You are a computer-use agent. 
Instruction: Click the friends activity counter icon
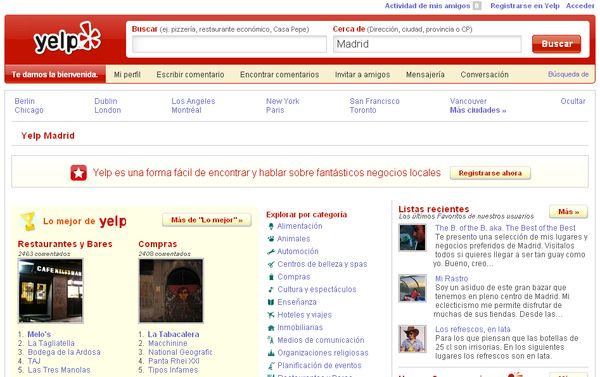(x=477, y=6)
